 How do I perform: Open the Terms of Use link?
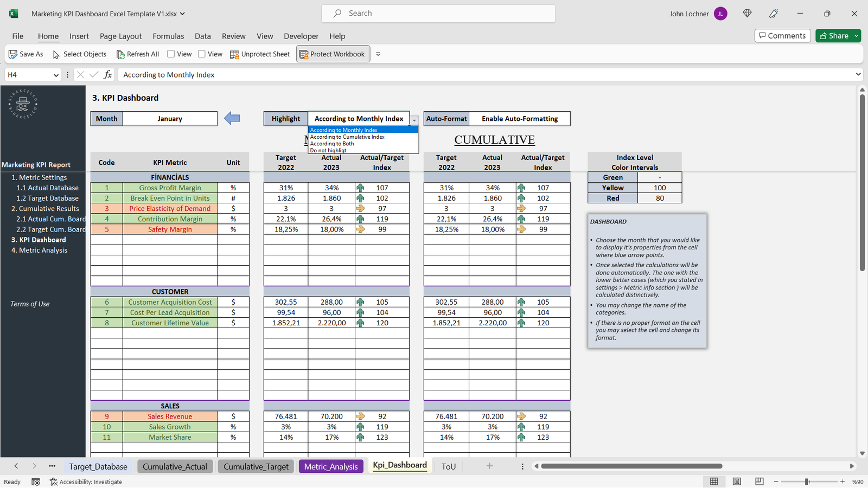(30, 304)
